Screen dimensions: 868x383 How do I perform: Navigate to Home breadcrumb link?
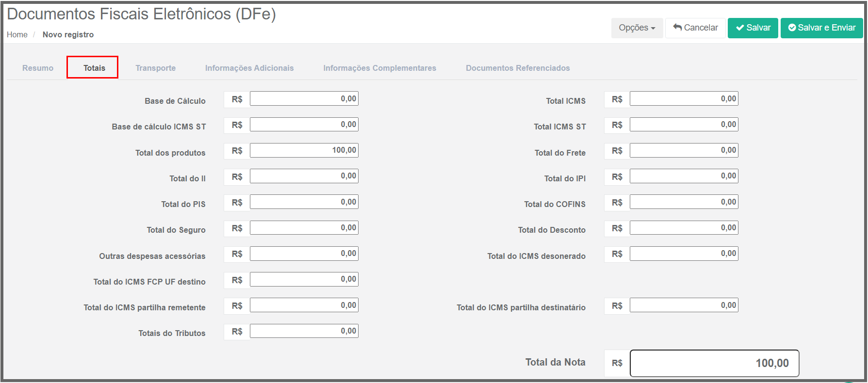17,34
